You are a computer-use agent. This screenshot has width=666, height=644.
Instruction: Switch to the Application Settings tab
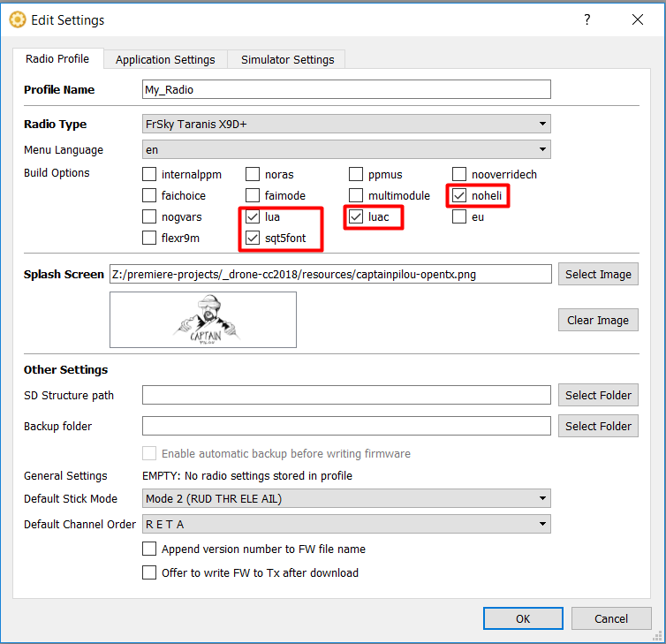(165, 59)
